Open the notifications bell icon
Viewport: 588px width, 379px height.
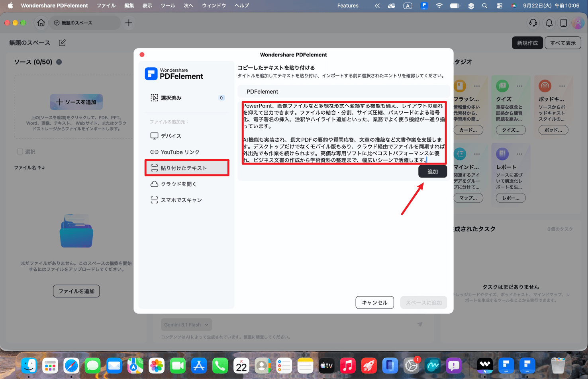[x=549, y=23]
